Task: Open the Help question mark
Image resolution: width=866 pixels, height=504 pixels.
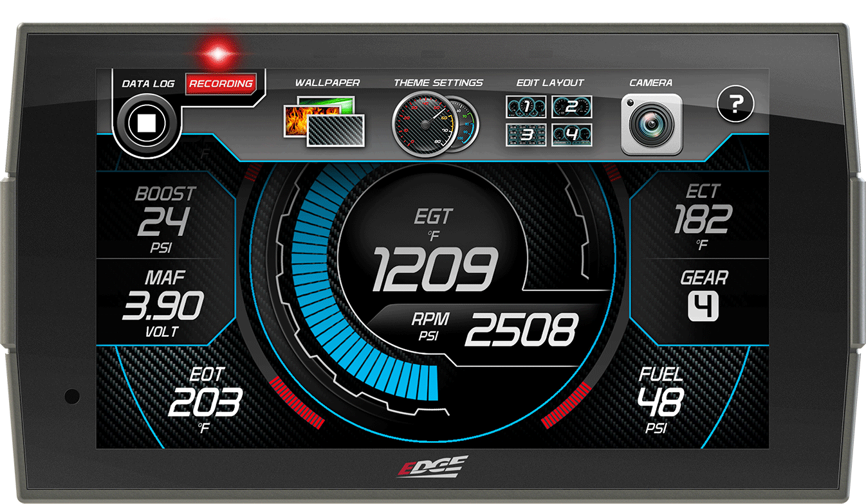Action: tap(737, 103)
